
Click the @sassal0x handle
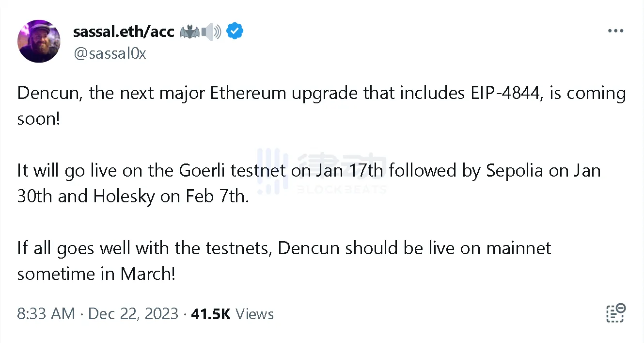(x=110, y=53)
